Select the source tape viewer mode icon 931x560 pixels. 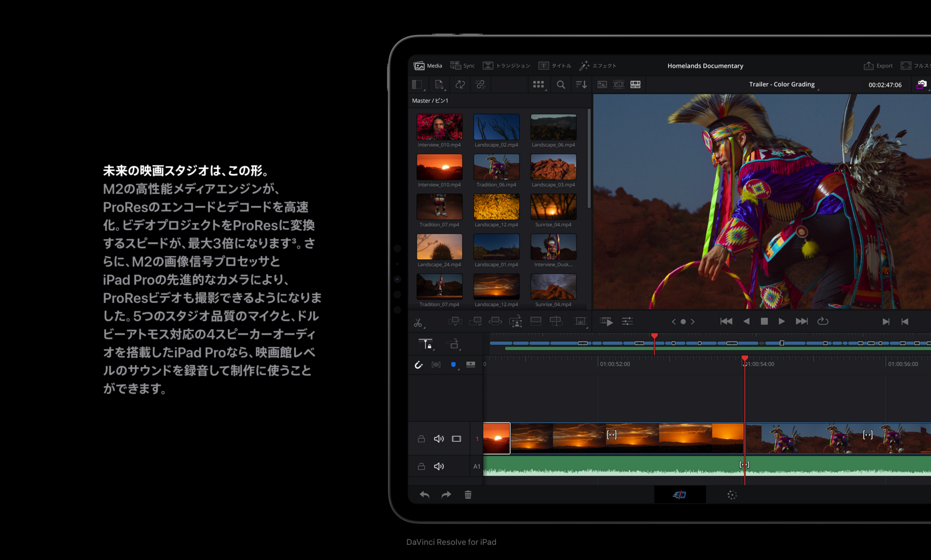pos(619,85)
